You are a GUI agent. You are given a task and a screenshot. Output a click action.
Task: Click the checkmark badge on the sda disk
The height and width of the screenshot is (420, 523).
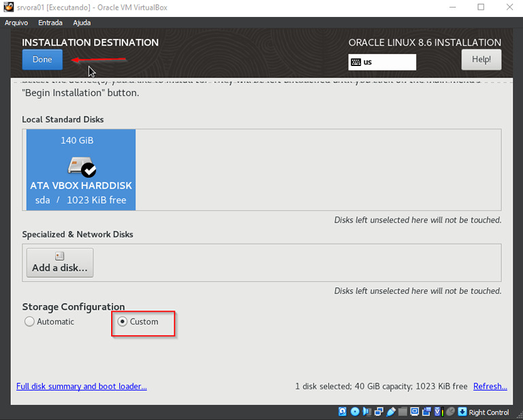(x=89, y=170)
